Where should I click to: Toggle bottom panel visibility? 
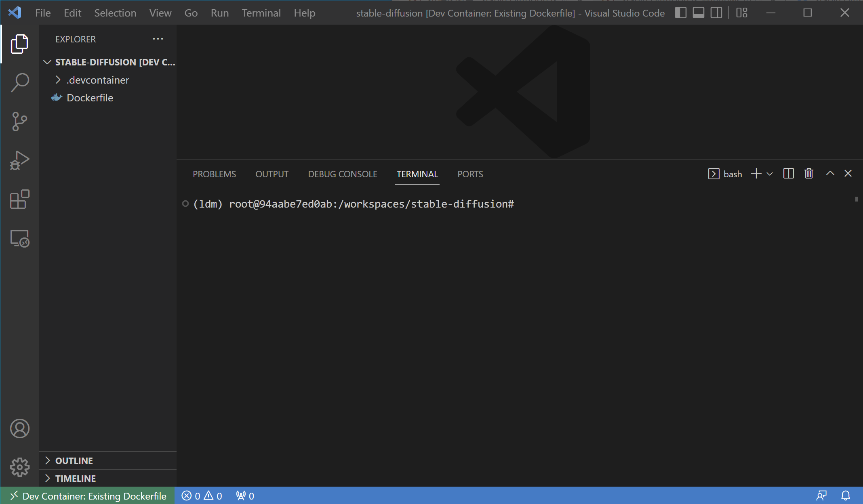tap(698, 13)
